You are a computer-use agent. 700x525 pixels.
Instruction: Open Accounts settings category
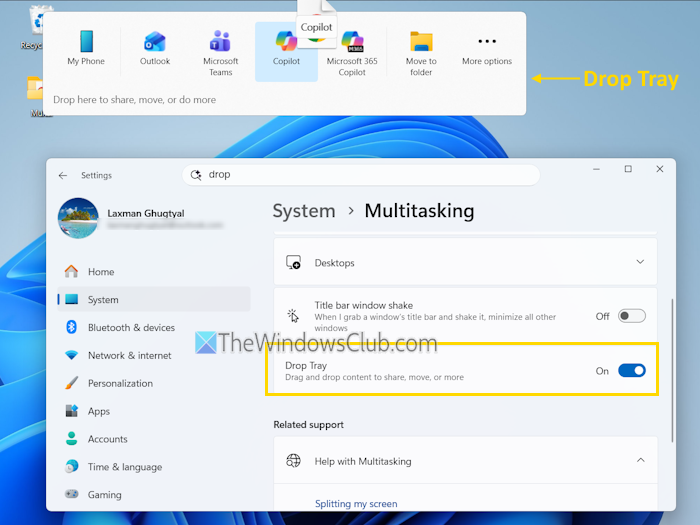click(x=154, y=439)
